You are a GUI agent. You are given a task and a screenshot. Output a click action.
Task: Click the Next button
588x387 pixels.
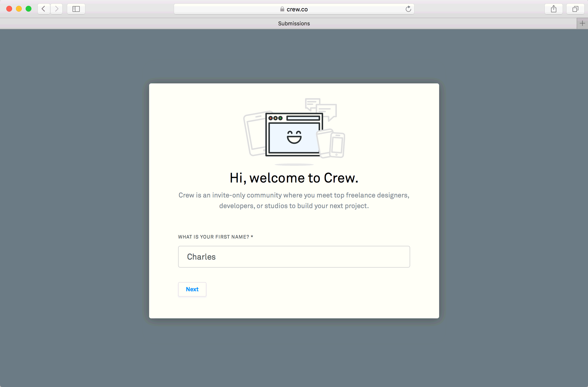(x=192, y=289)
